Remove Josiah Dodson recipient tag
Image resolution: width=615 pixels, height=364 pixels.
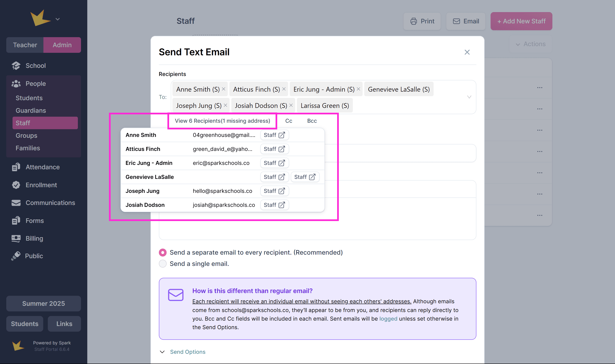291,105
